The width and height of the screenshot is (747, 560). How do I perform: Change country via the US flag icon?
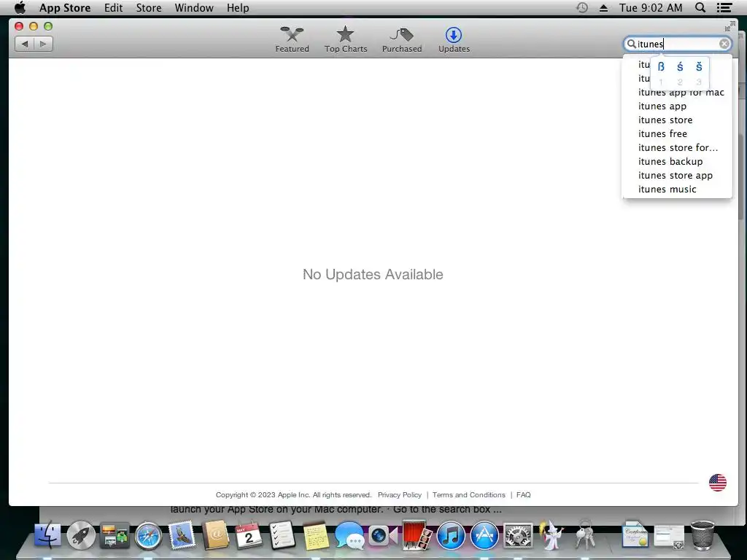pyautogui.click(x=718, y=483)
